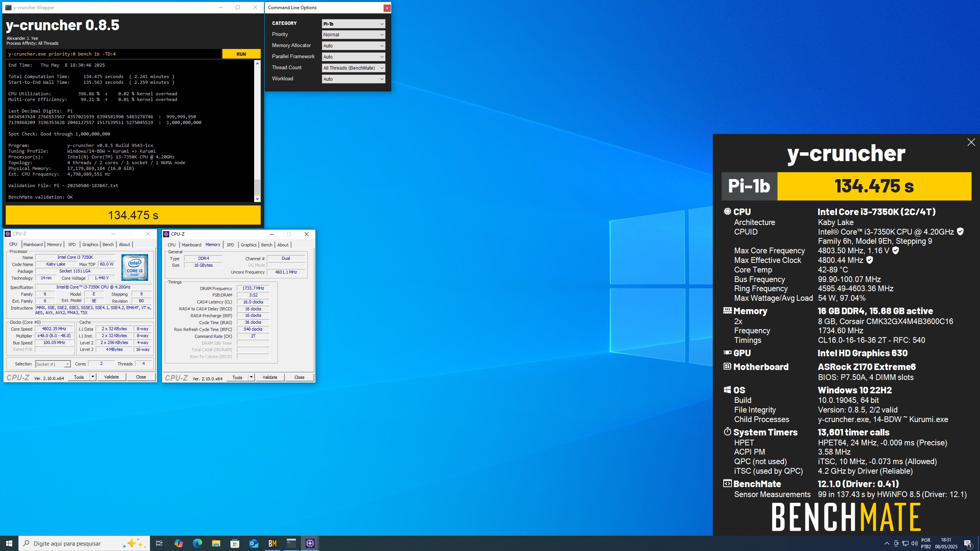Open SPD tab in right CPU-Z window
Screen dimensions: 980x551
tap(230, 245)
